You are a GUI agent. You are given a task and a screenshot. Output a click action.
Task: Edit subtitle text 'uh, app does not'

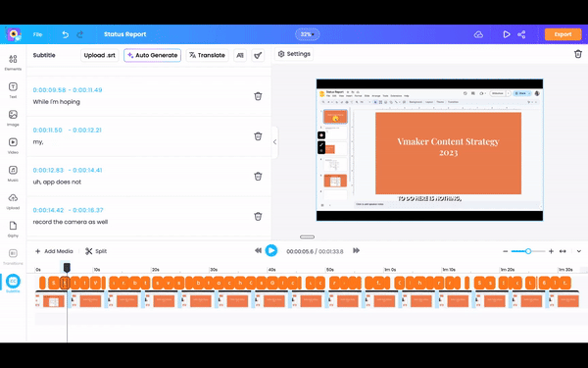point(57,183)
